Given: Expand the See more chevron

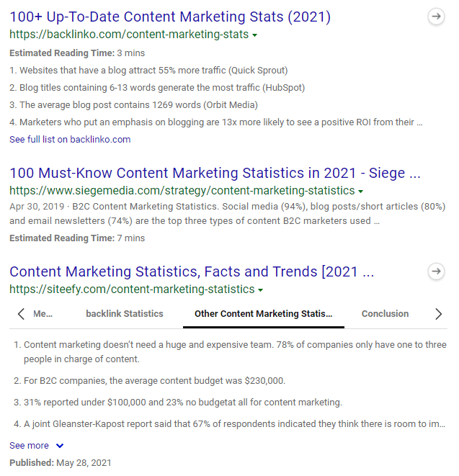Looking at the screenshot, I should point(60,446).
